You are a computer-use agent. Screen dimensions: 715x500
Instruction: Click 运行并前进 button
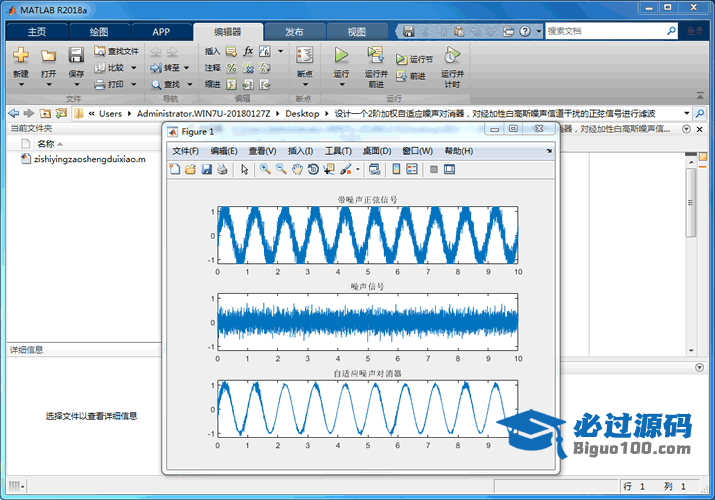[x=376, y=67]
